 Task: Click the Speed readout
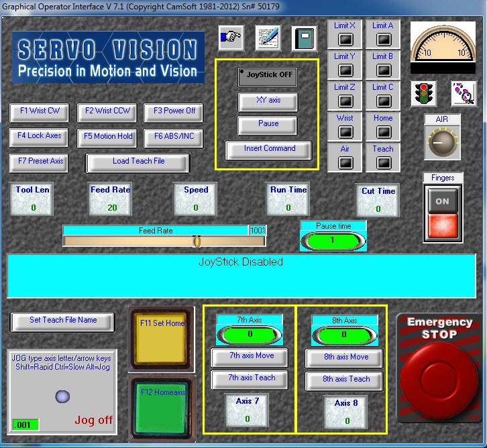pos(195,199)
